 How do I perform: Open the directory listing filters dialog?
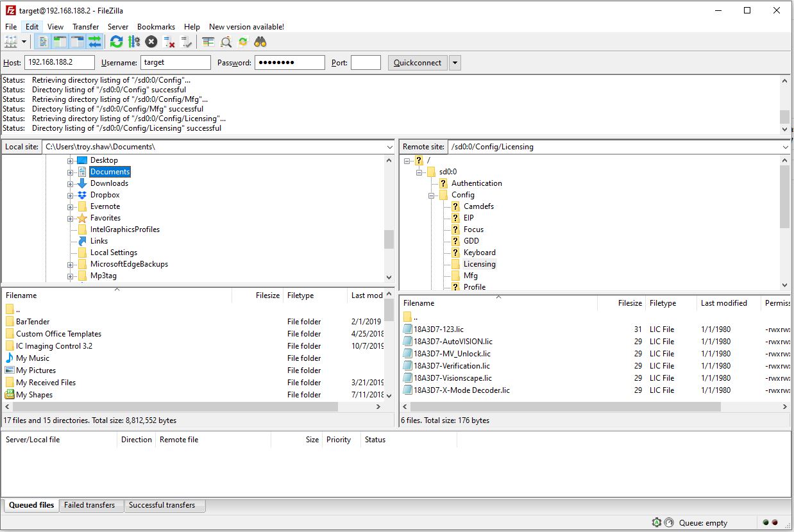(x=208, y=42)
